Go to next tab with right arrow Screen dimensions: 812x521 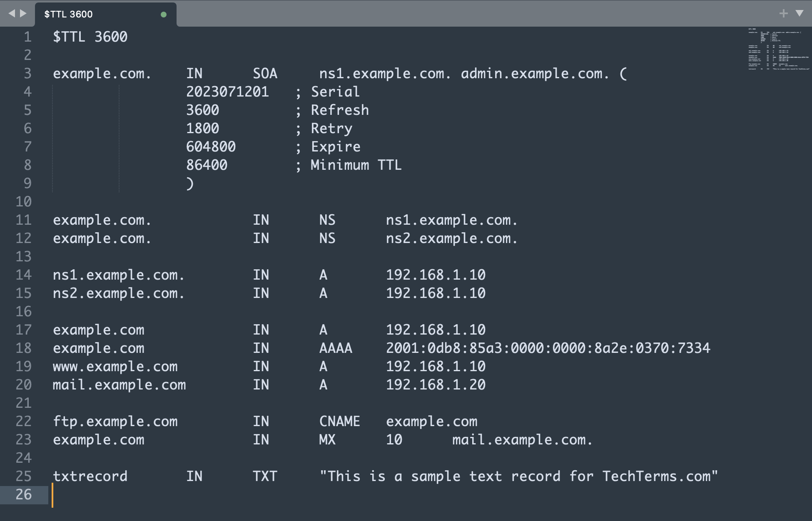(x=23, y=13)
